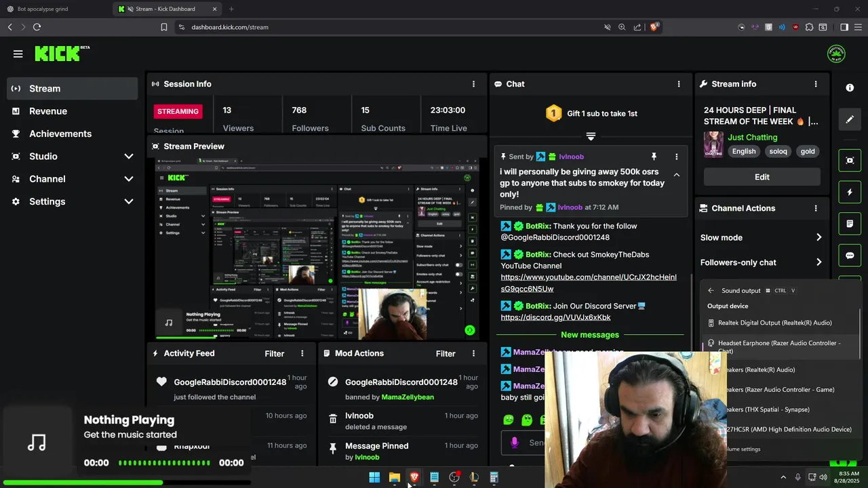Go back from the Sound output flyout
This screenshot has height=488, width=868.
(x=711, y=291)
